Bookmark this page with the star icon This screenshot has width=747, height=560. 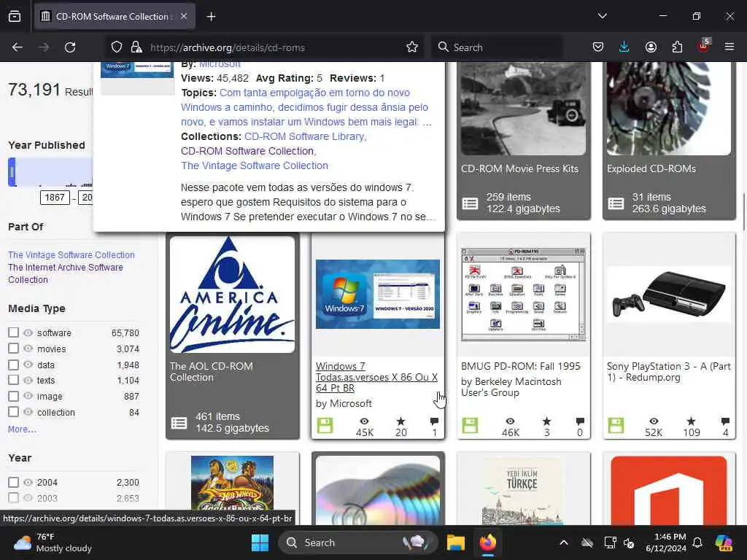pos(412,47)
